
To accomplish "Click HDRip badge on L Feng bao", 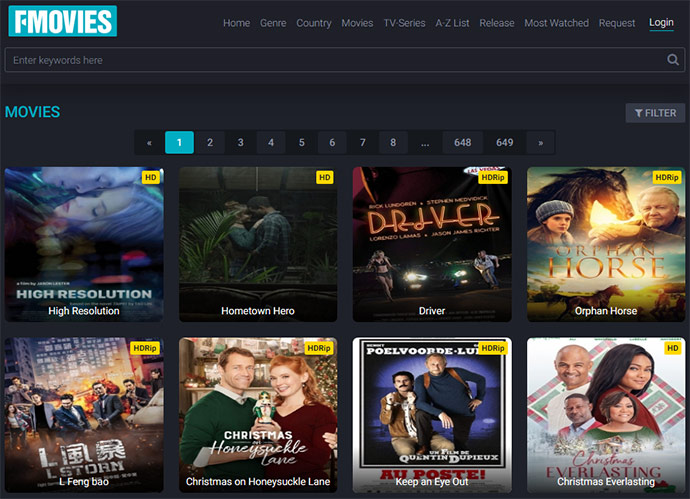I will coord(145,348).
